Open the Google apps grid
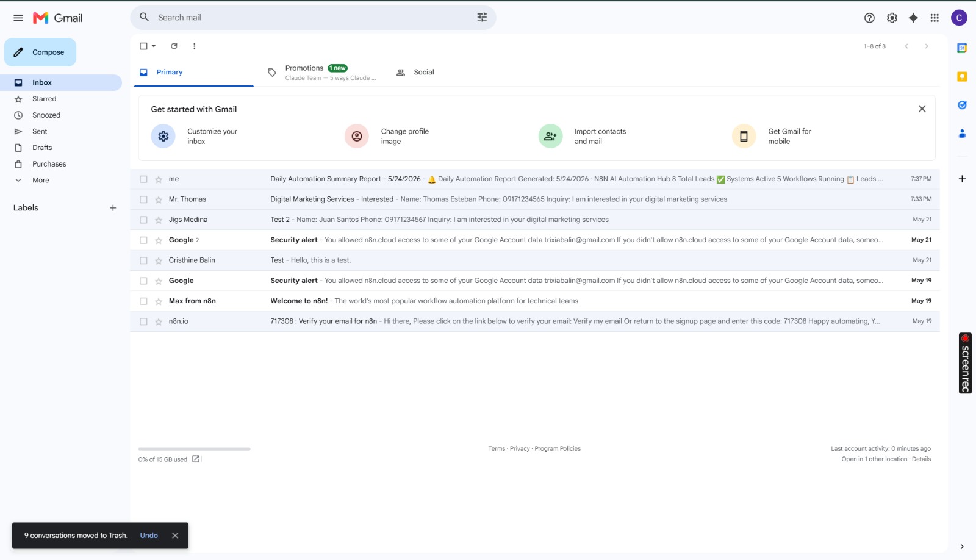The height and width of the screenshot is (560, 976). [x=935, y=18]
